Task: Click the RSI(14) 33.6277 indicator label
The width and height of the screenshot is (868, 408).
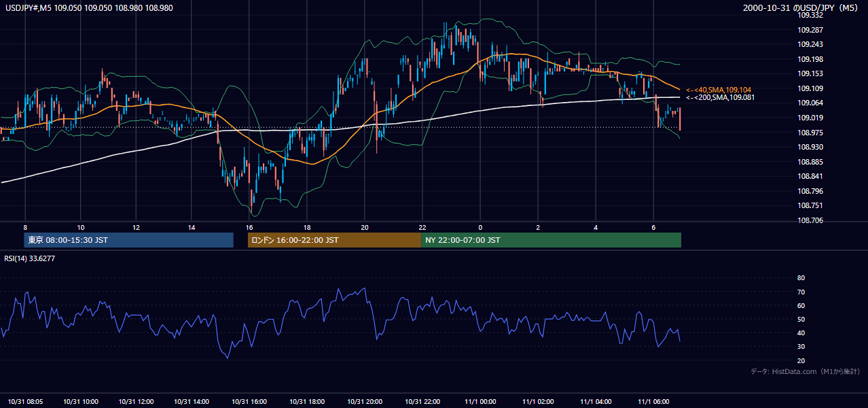Action: point(30,258)
